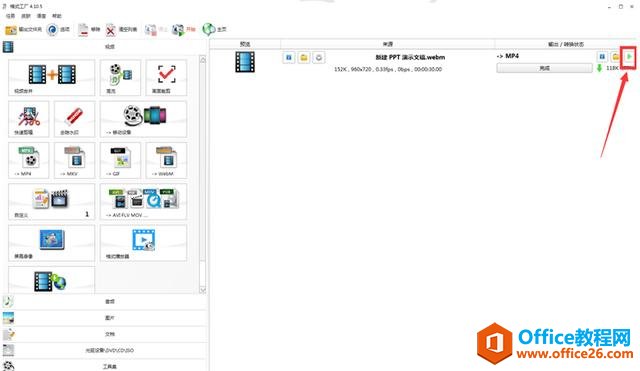This screenshot has height=371, width=640.
Task: Click the completed progress bar under -> MP4
Action: coord(544,68)
